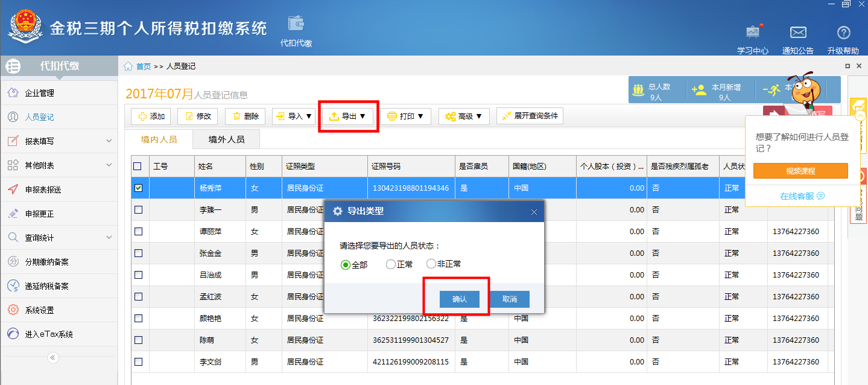Viewport: 868px width, 385px height.
Task: Click the 证照号码 column header
Action: 411,166
